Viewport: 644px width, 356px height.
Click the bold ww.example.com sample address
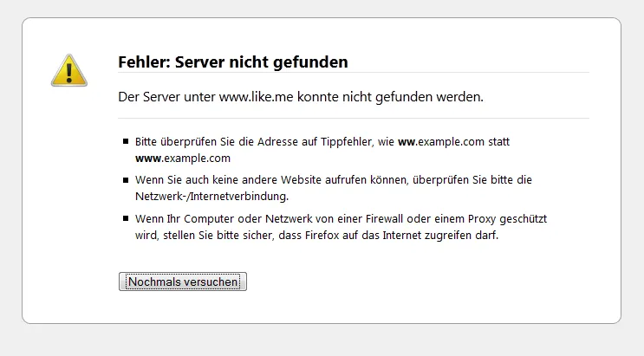[x=441, y=142]
